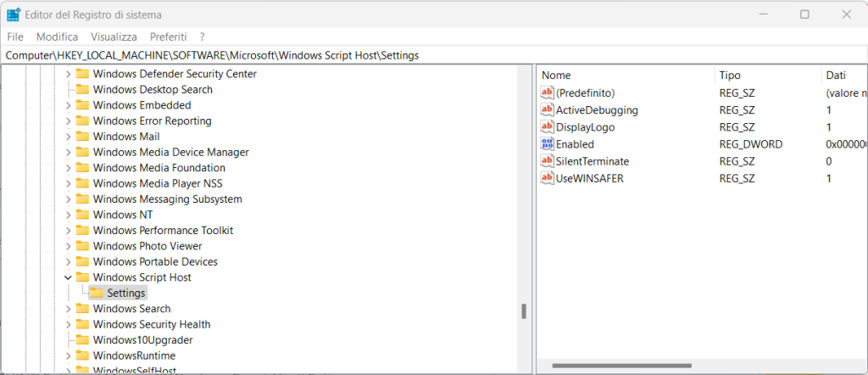Image resolution: width=868 pixels, height=375 pixels.
Task: Open the Preferiti menu
Action: (x=168, y=36)
